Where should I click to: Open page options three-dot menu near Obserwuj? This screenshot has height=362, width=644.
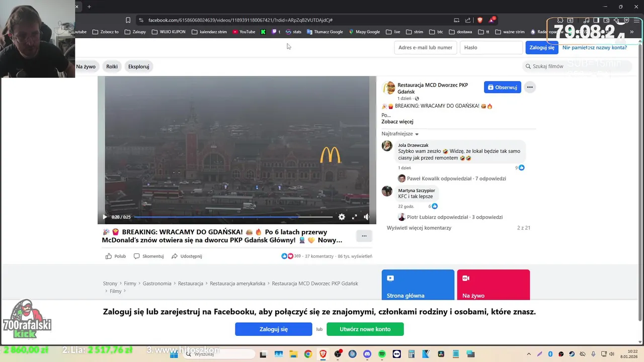click(529, 87)
